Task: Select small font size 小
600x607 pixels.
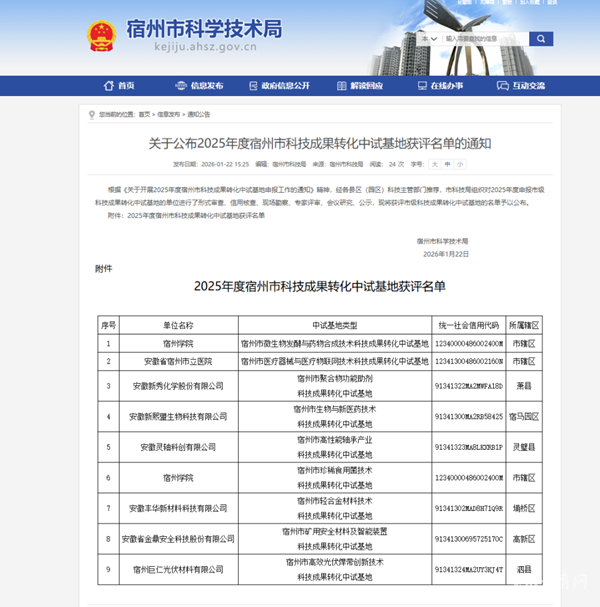Action: click(x=461, y=163)
